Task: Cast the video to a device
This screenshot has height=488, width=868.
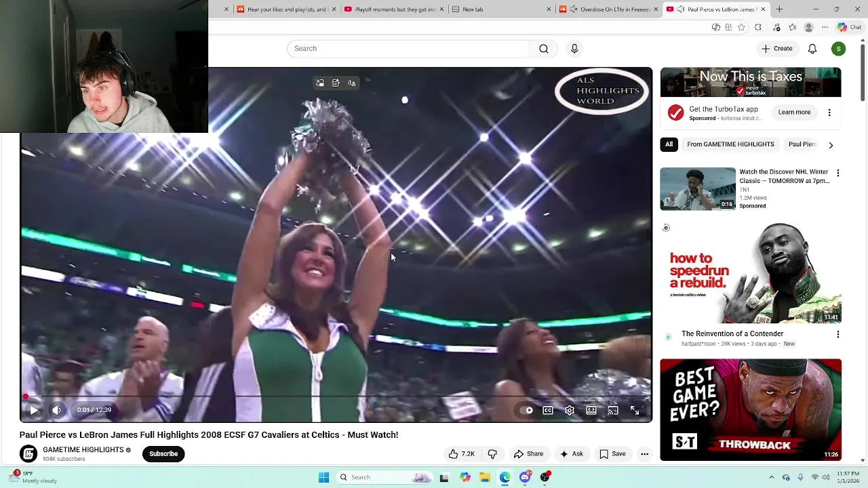Action: pyautogui.click(x=613, y=410)
